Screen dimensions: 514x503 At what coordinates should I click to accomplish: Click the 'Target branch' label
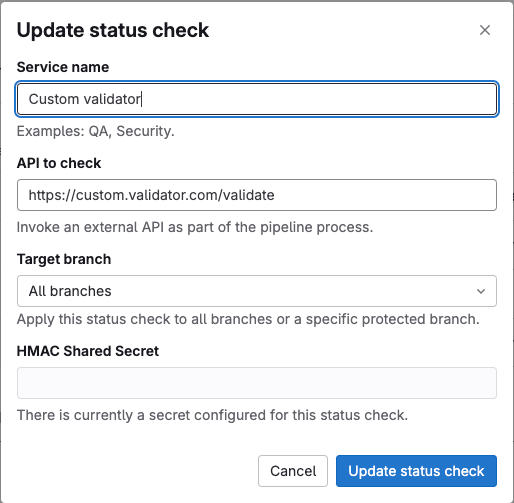click(x=64, y=259)
